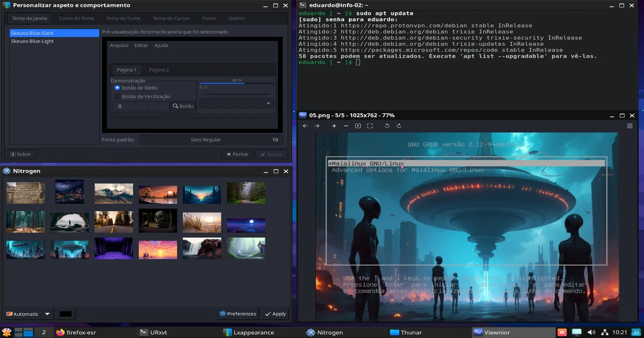Go to next image in Viewnior
Screen dimensions: 644x338
point(317,126)
